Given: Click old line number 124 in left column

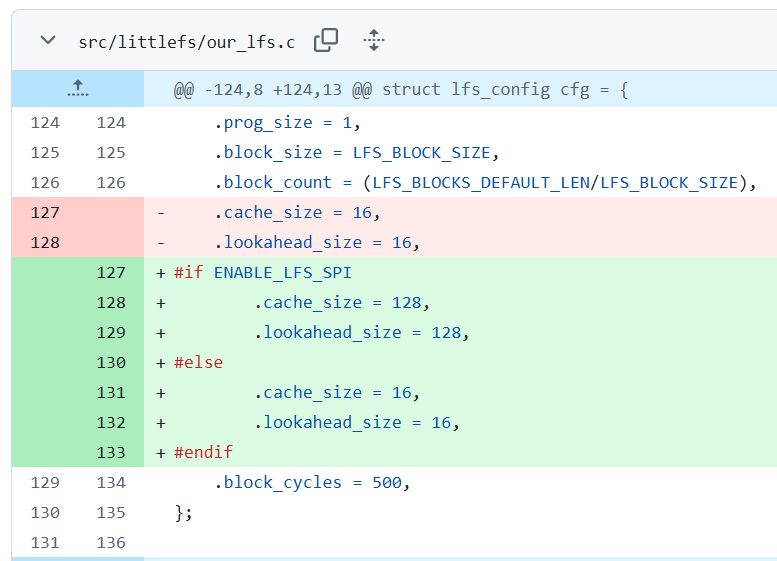Looking at the screenshot, I should click(x=45, y=123).
